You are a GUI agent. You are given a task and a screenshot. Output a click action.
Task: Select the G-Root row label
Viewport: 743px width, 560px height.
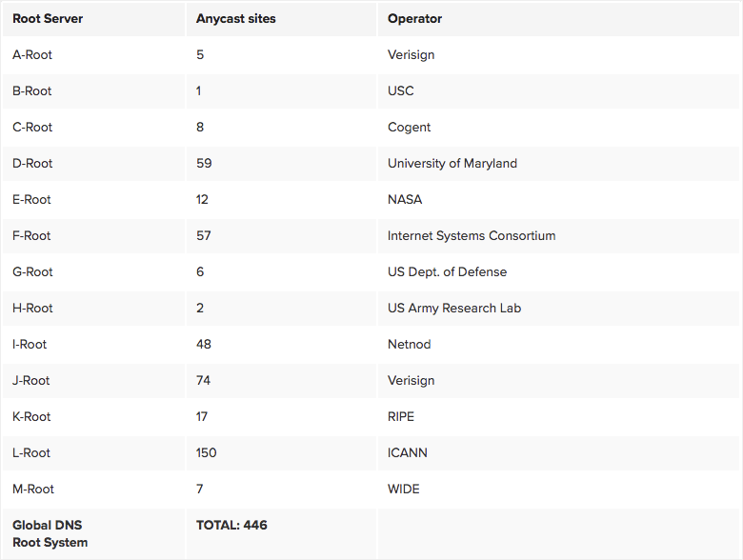pyautogui.click(x=32, y=272)
